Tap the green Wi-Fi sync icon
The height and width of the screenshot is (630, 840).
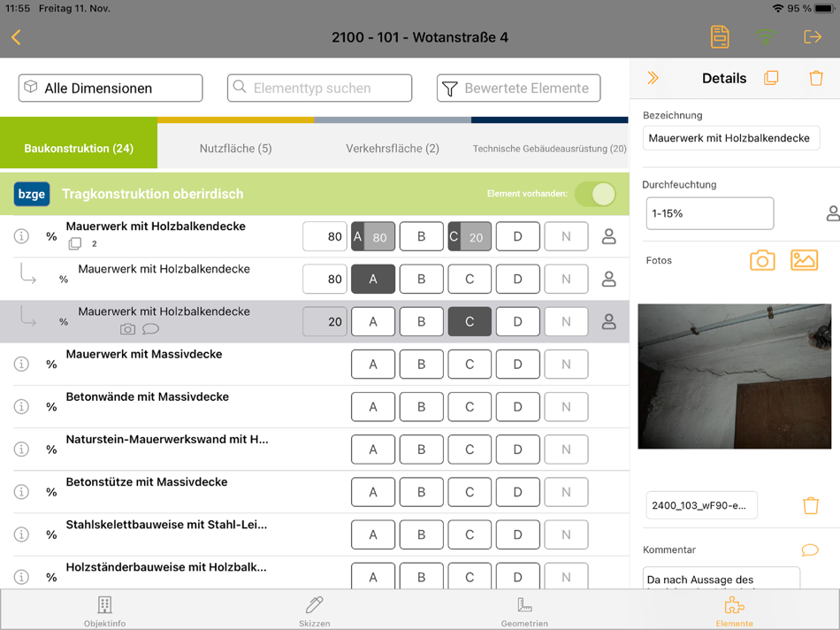click(766, 36)
